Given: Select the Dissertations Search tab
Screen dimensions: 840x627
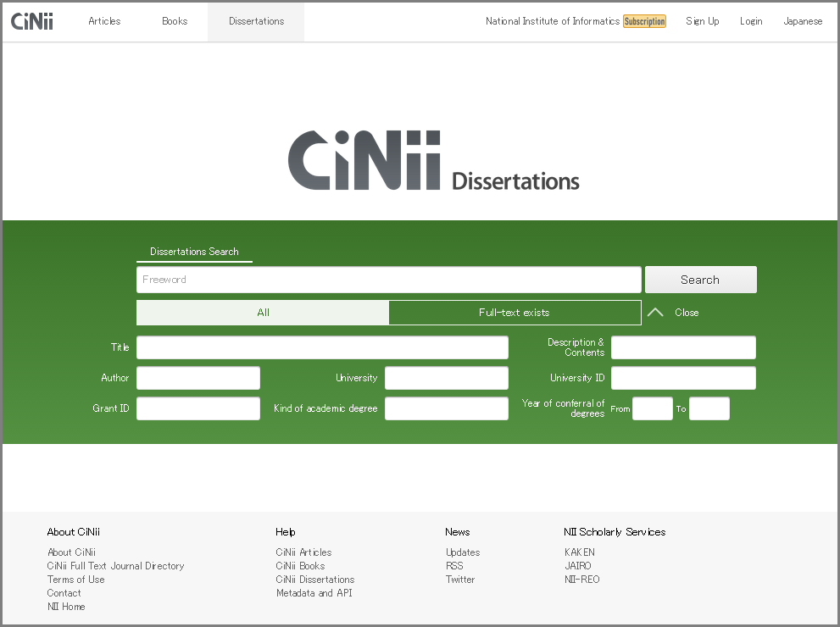Looking at the screenshot, I should click(x=194, y=252).
